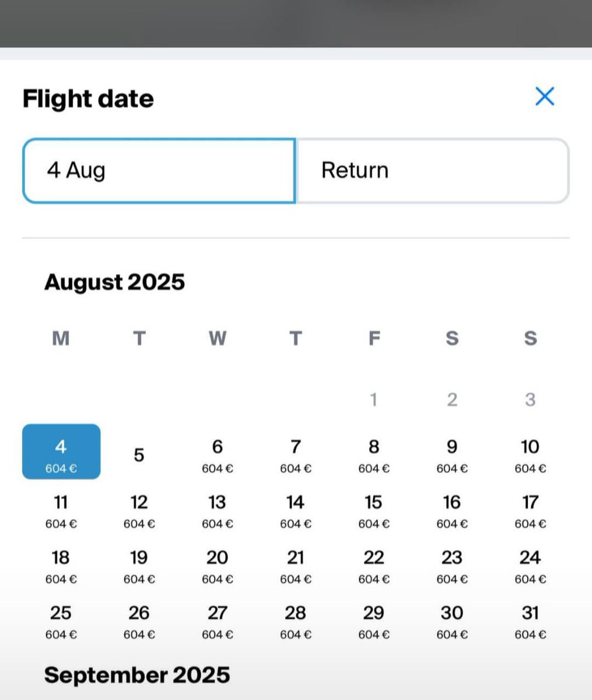Pick August 30 at 604 €

click(452, 622)
